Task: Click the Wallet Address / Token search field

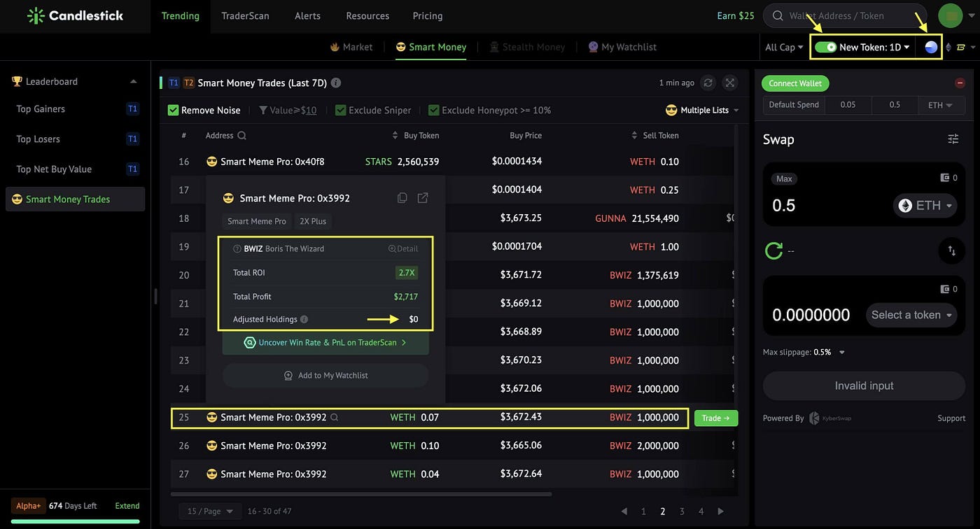Action: click(847, 15)
